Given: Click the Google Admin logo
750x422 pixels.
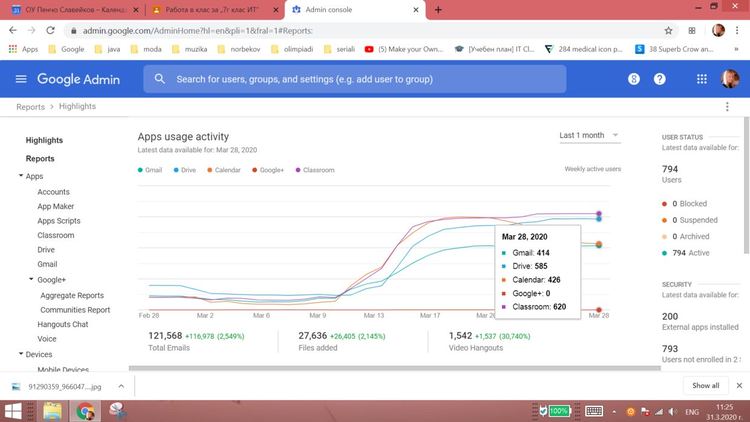Looking at the screenshot, I should click(78, 79).
